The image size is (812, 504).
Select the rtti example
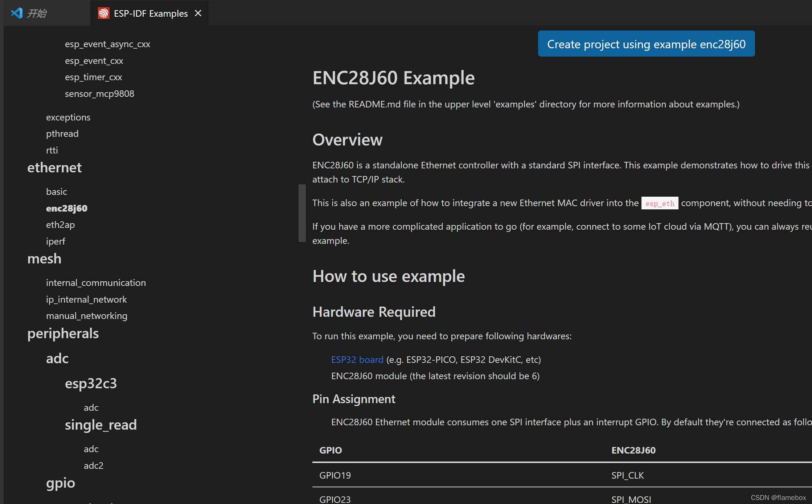[52, 150]
